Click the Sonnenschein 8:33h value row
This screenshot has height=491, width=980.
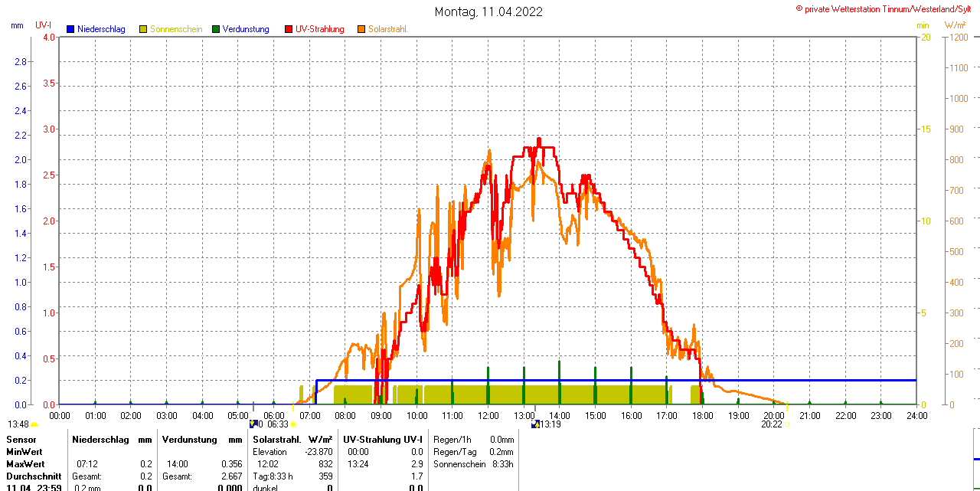click(x=471, y=464)
